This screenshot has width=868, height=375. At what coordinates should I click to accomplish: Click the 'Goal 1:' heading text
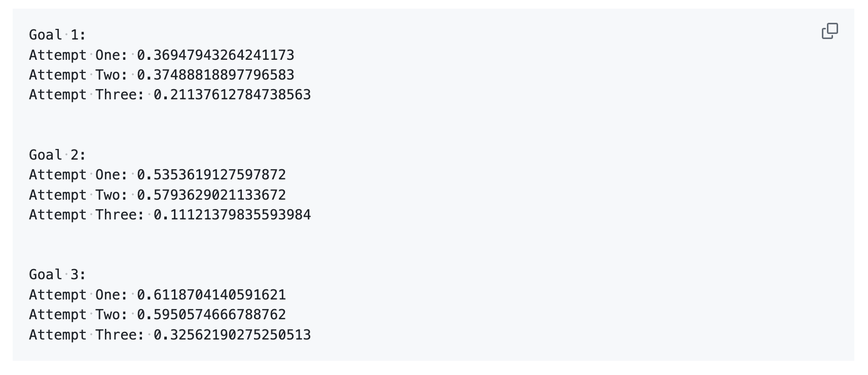pos(57,35)
